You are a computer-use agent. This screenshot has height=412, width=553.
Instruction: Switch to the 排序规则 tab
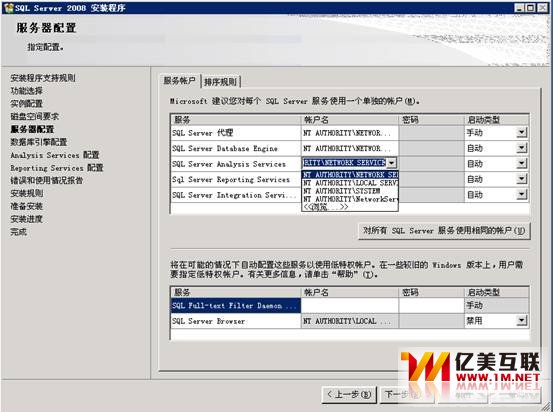pyautogui.click(x=220, y=82)
